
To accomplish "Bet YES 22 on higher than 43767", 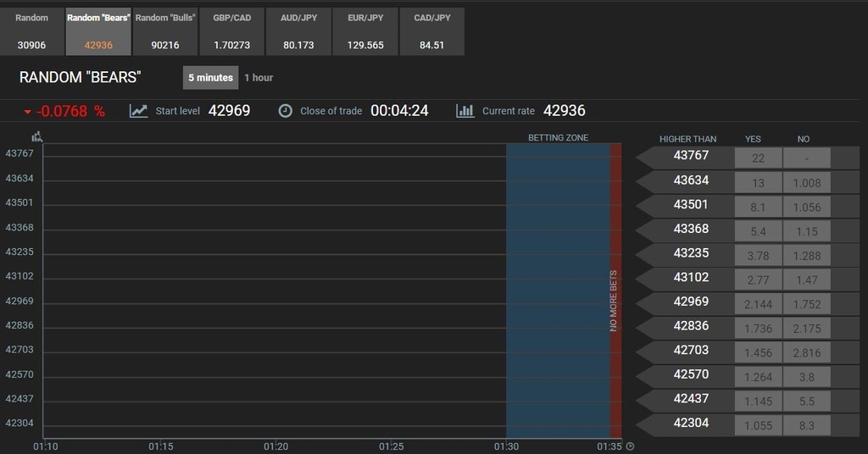I will (758, 158).
